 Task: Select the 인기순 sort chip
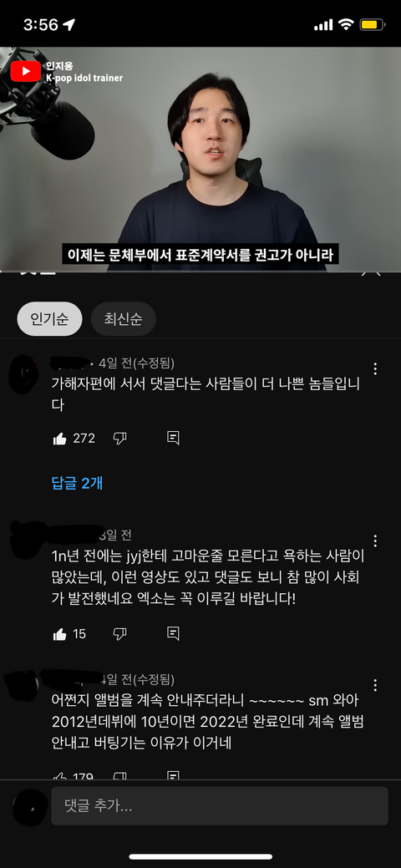(50, 319)
